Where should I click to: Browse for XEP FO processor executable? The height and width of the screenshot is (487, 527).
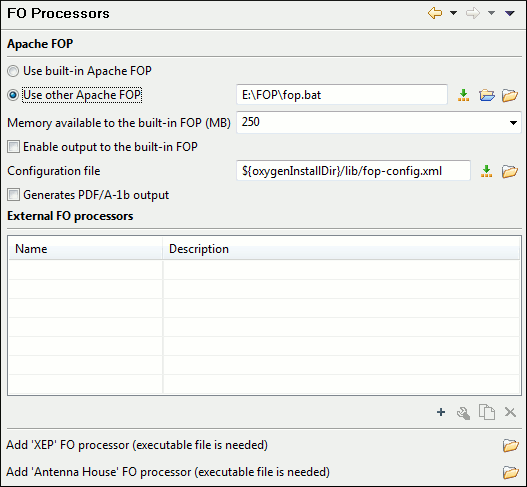coord(511,446)
